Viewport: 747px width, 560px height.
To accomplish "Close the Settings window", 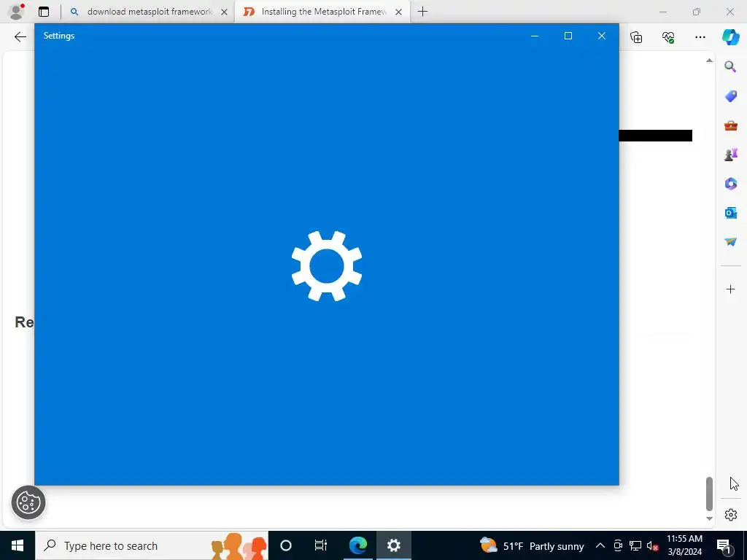I will click(x=602, y=36).
